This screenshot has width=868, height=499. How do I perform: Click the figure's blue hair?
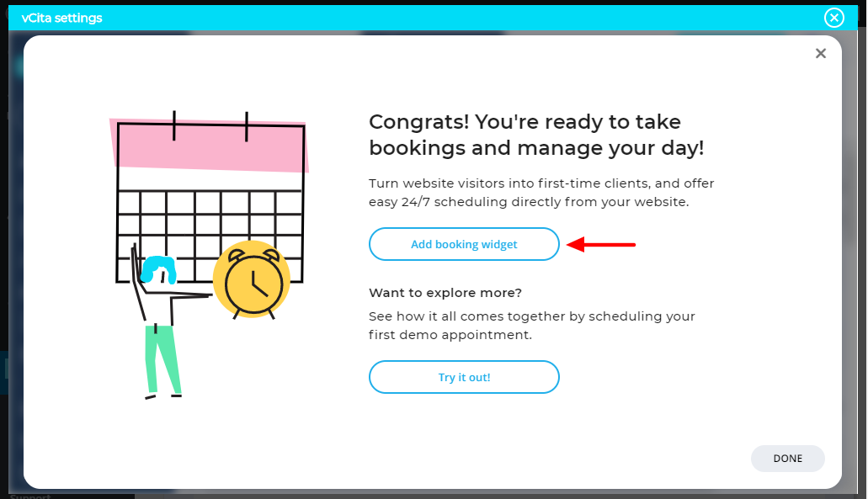point(158,269)
